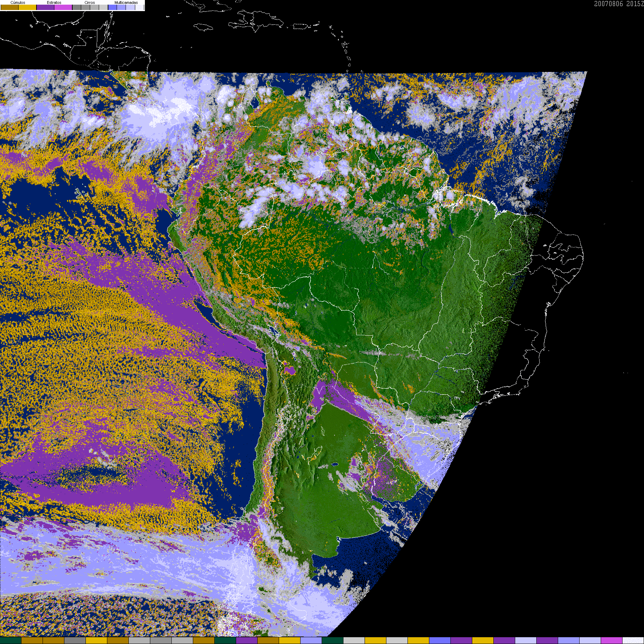Screen dimensions: 644x644
Task: Click the "20070806 2015Z" timestamp
Action: [619, 4]
